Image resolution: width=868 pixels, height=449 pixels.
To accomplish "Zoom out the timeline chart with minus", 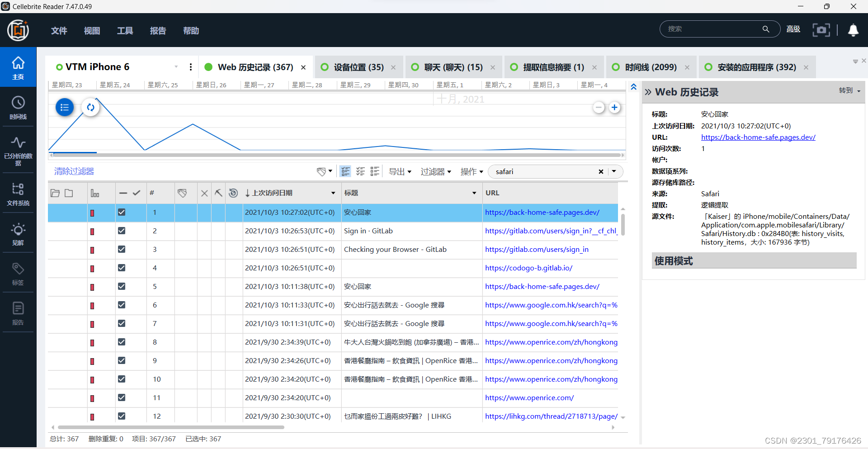I will click(x=599, y=108).
